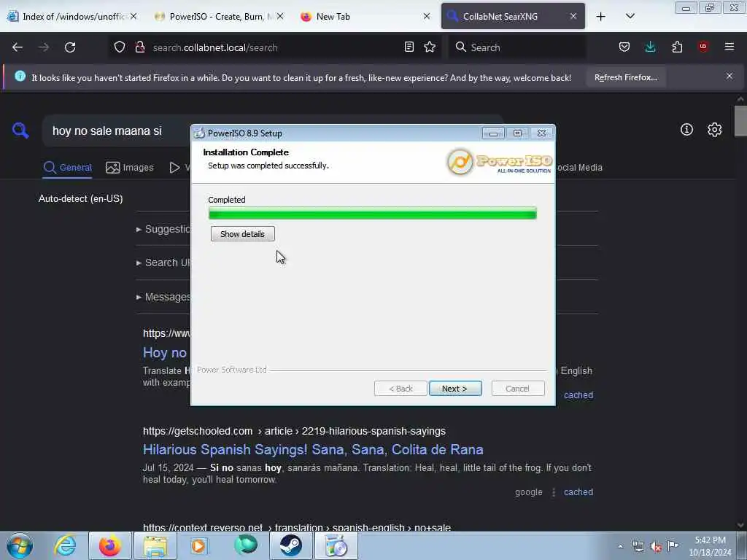This screenshot has height=560, width=747.
Task: Click the muted volume tray icon
Action: (656, 547)
